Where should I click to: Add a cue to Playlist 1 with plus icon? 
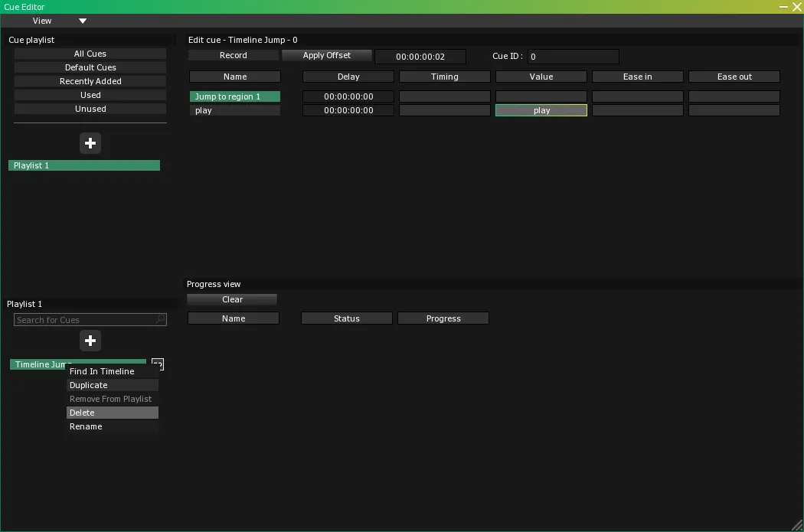pyautogui.click(x=90, y=341)
